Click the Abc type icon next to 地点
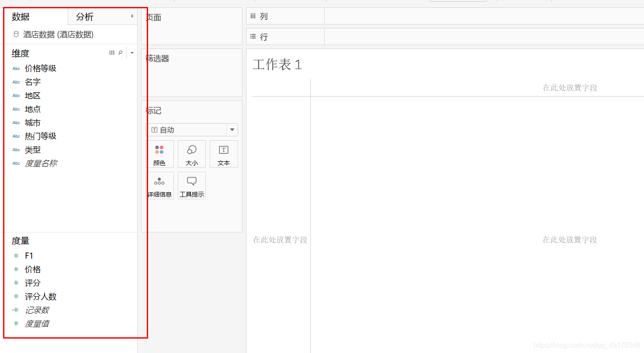Screen dimensions: 644x353 tap(16, 109)
